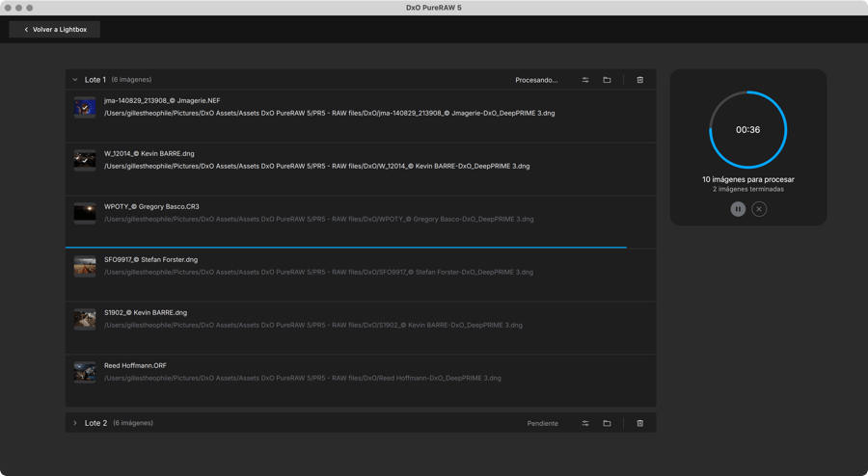Open settings sliders icon for Lote 1
868x476 pixels.
585,80
